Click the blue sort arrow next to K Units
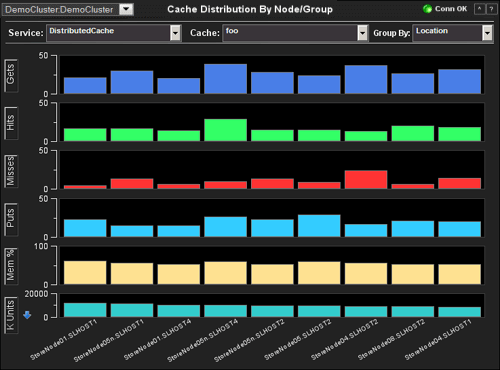500x370 pixels. [27, 315]
